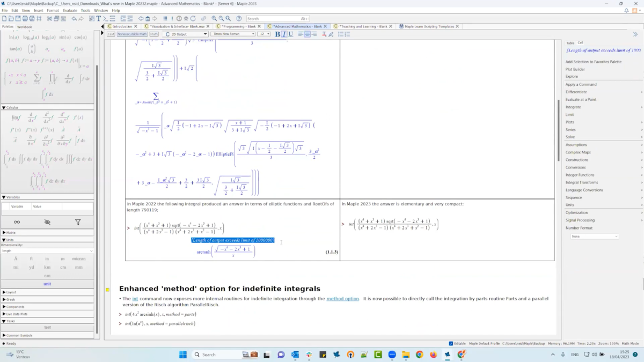The height and width of the screenshot is (362, 644).
Task: Switch to the Workbook panel tab
Action: [x=25, y=27]
